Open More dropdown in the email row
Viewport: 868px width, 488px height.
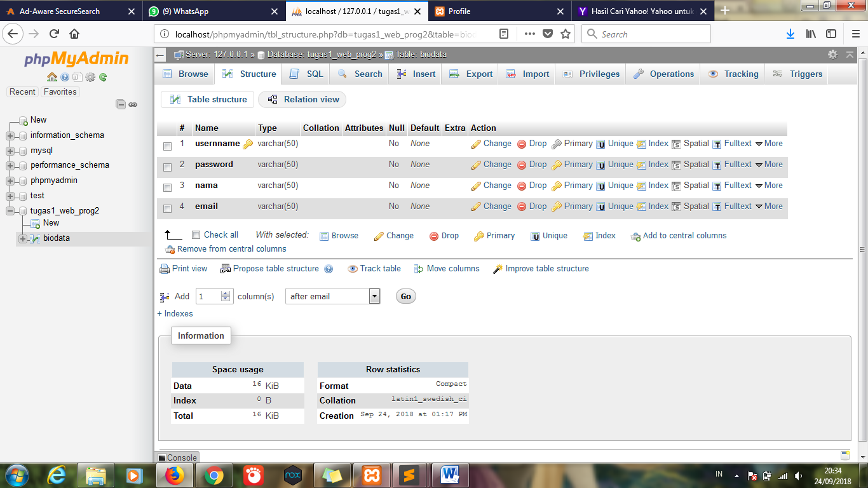[769, 207]
